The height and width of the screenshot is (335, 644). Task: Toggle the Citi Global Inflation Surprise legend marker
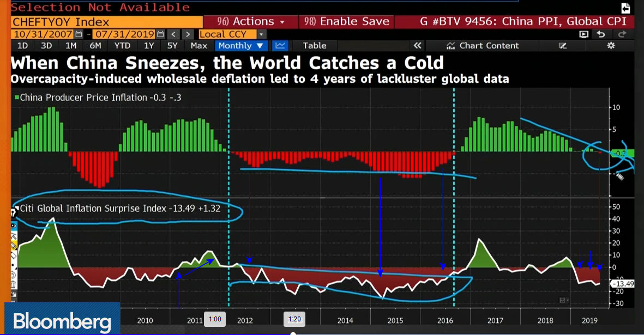tap(17, 208)
